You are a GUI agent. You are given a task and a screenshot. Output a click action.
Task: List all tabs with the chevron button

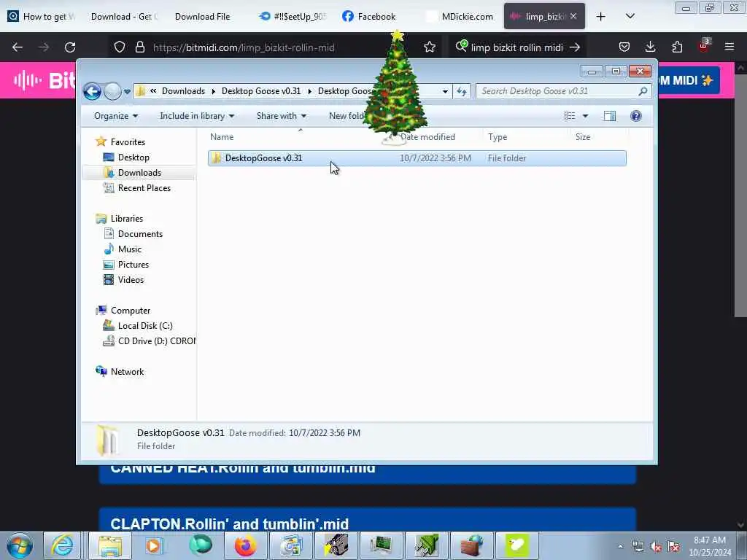pos(630,17)
